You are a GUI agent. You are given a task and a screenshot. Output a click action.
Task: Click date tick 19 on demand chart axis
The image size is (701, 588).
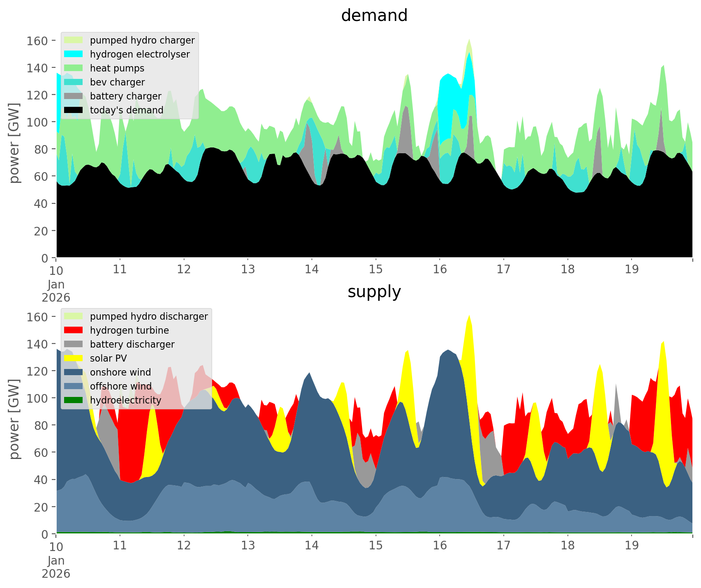pyautogui.click(x=632, y=270)
